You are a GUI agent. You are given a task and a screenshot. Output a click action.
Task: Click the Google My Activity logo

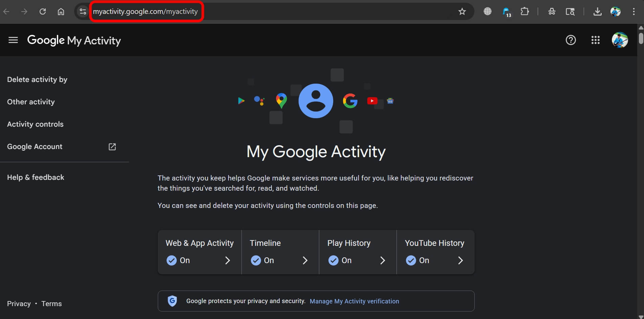74,40
